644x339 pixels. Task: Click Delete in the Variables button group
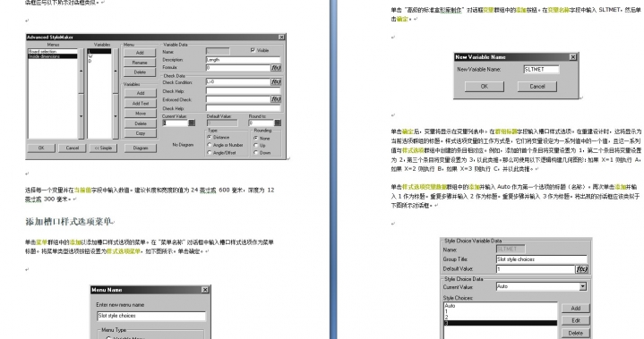pyautogui.click(x=141, y=123)
